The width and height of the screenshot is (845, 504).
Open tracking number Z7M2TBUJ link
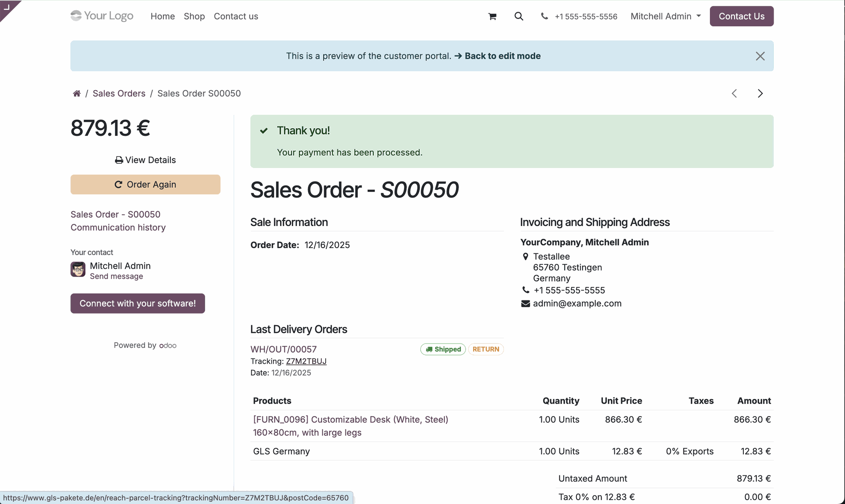(x=306, y=361)
